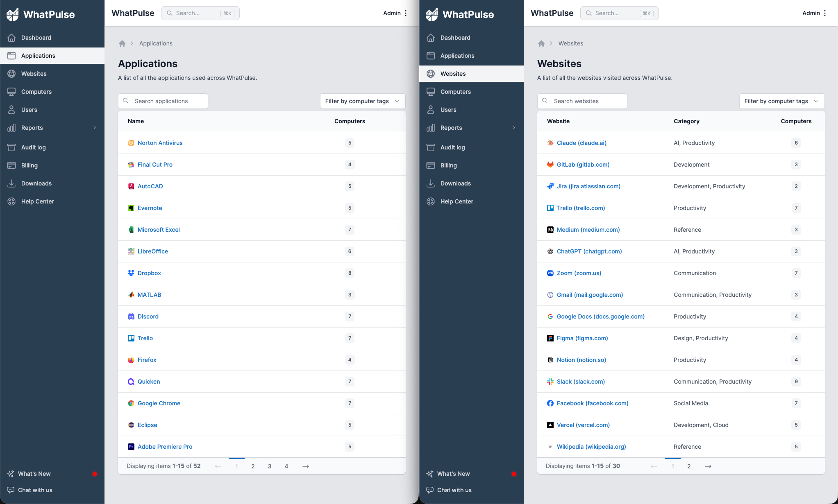This screenshot has width=838, height=504.
Task: Click the AutoCAD app icon
Action: pos(131,186)
